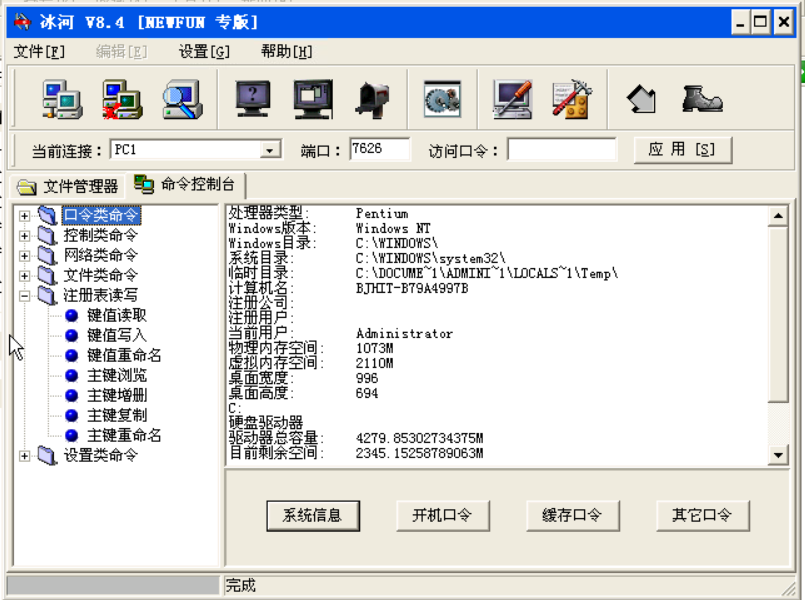
Task: Click the 冰河 title bar application icon
Action: (x=23, y=22)
